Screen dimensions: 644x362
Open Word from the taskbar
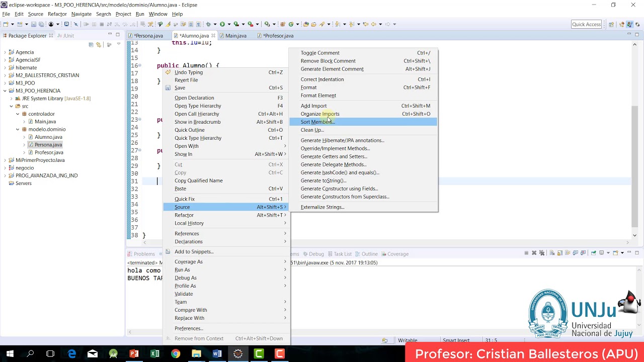(x=217, y=354)
